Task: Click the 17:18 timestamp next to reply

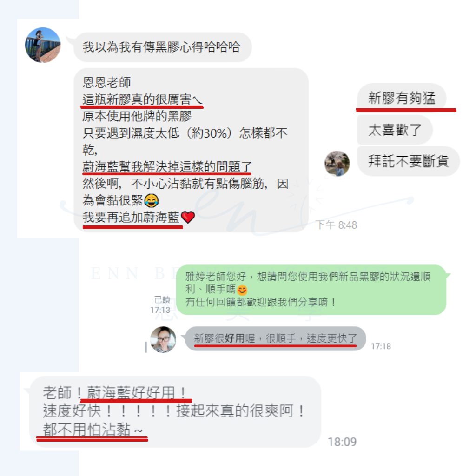Action: (381, 346)
